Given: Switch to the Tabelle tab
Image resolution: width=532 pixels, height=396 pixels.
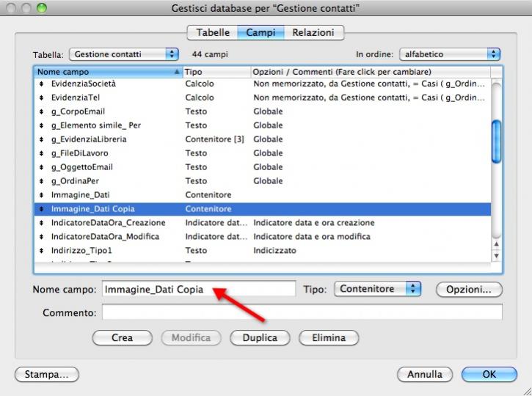Looking at the screenshot, I should click(x=213, y=33).
